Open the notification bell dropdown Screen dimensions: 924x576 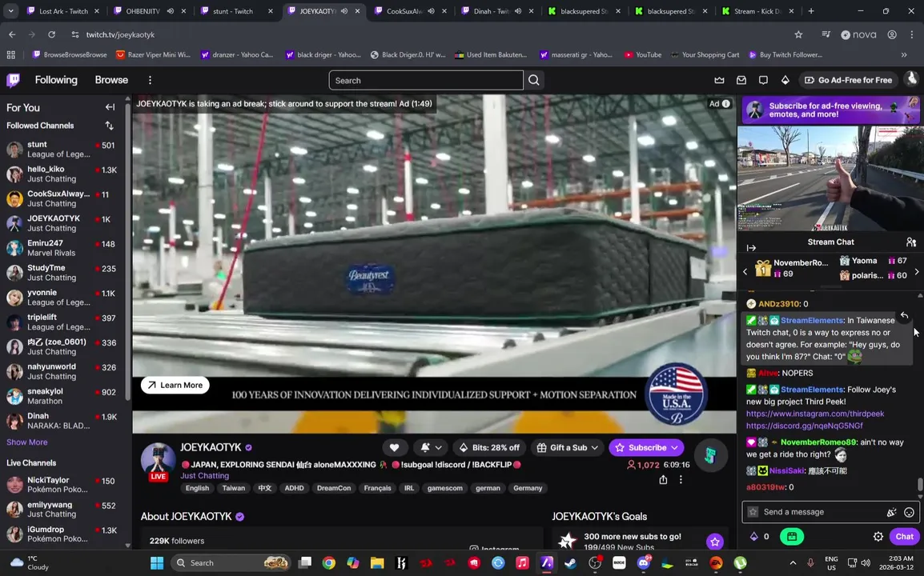(x=431, y=448)
